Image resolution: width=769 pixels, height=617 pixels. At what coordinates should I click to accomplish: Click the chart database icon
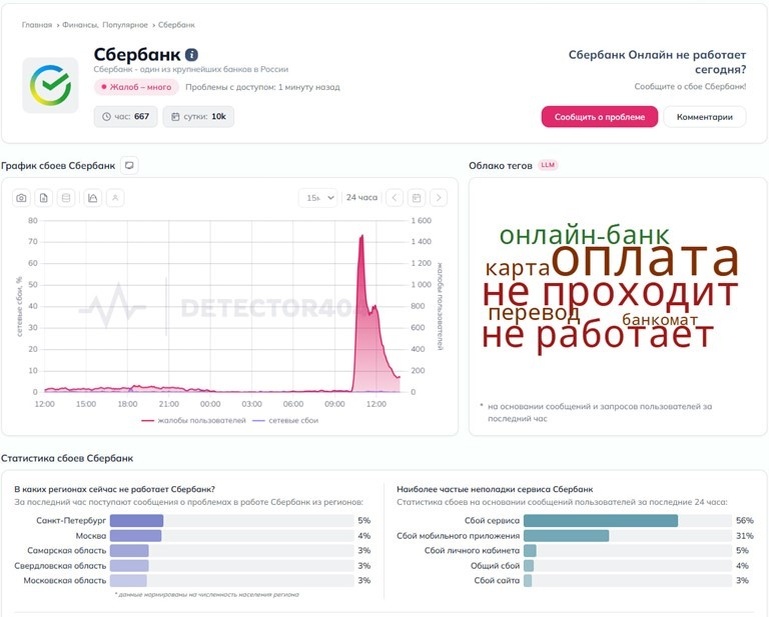coord(66,198)
